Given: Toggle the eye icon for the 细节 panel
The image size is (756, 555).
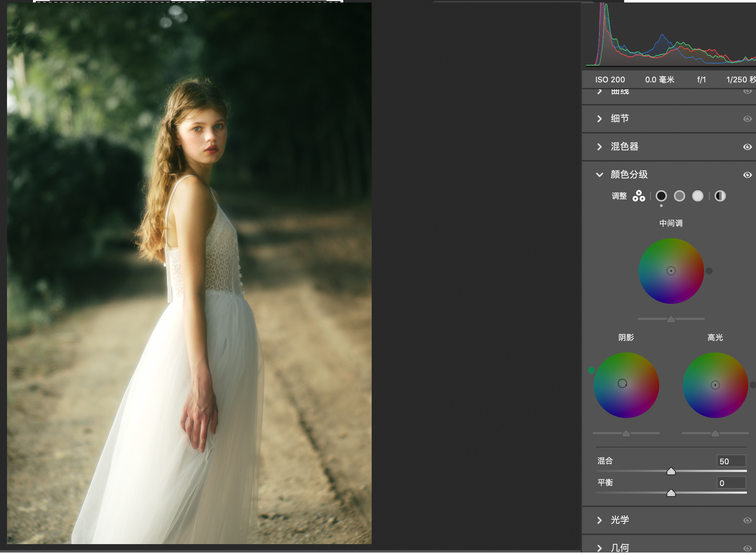Looking at the screenshot, I should [747, 119].
